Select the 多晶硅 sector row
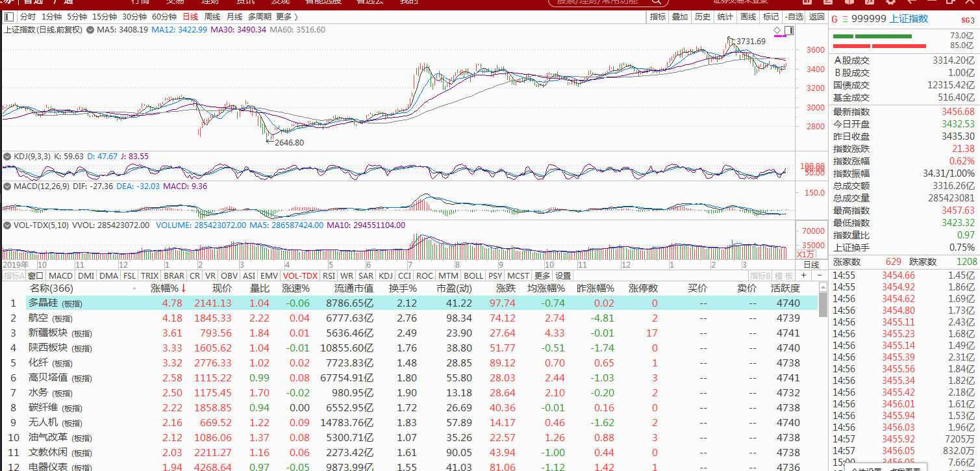The width and height of the screenshot is (980, 471). click(409, 303)
